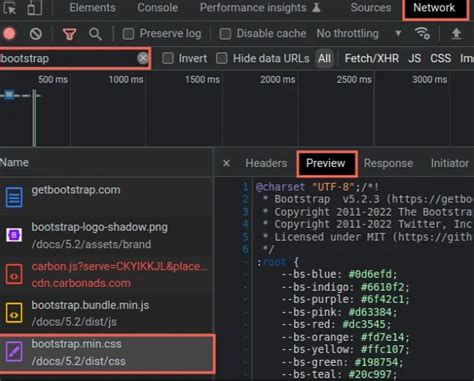
Task: Open network search magnifier
Action: pyautogui.click(x=95, y=34)
